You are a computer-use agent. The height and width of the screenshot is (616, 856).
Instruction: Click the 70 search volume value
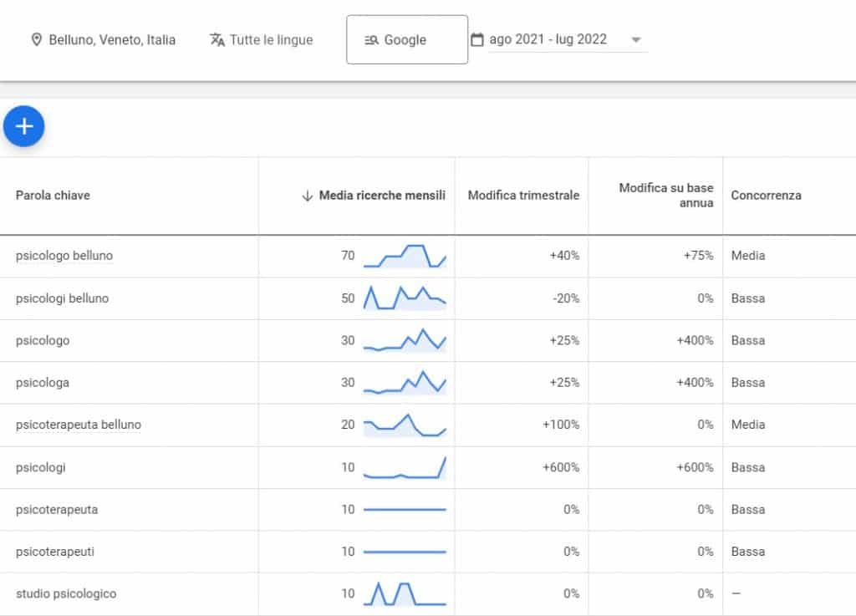pyautogui.click(x=348, y=256)
